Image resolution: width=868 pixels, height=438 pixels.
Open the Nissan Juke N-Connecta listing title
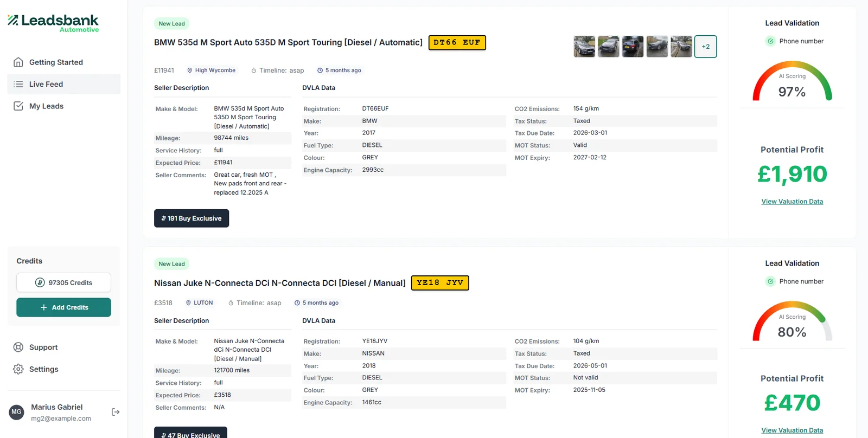(280, 283)
